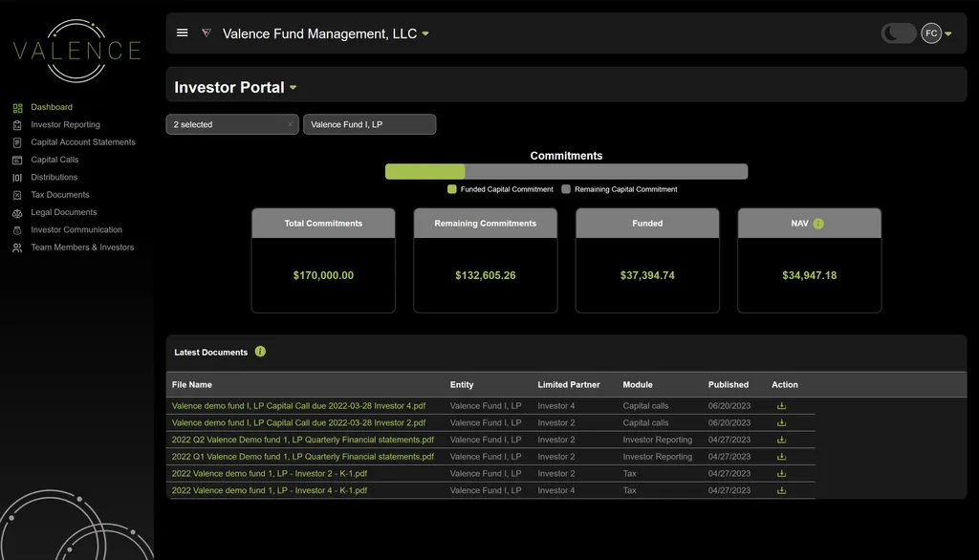Open Investor Communication menu item
The width and height of the screenshot is (979, 560).
pos(76,229)
